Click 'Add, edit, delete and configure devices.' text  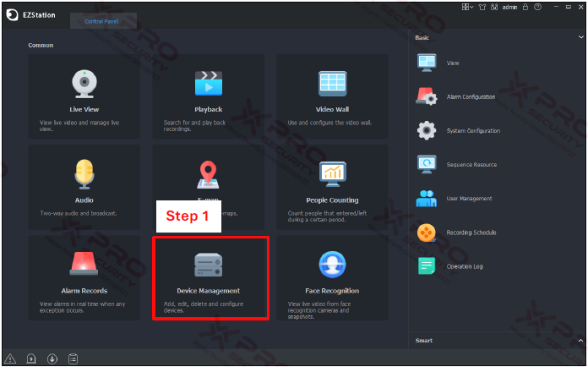tap(204, 307)
